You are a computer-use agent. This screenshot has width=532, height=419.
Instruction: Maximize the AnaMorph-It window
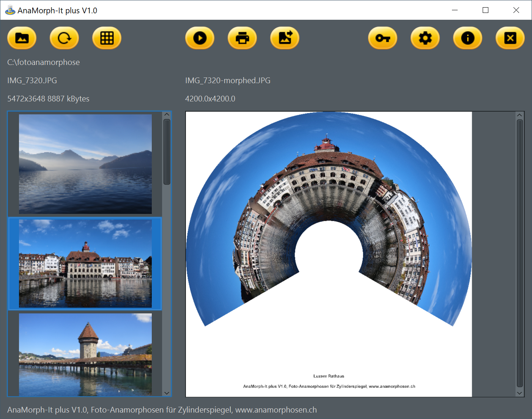[x=485, y=10]
